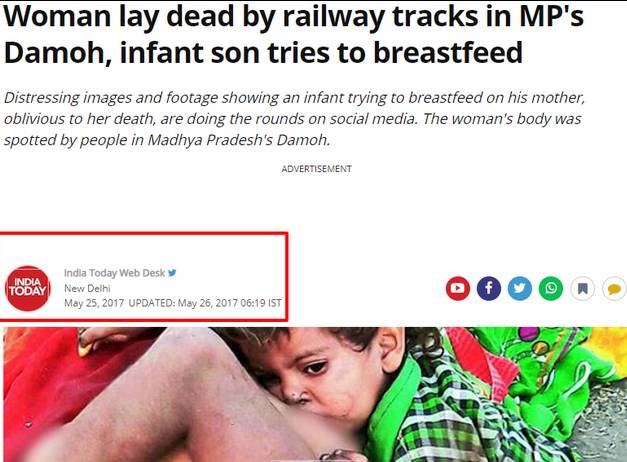Click the article headline starting with Woman
This screenshot has width=627, height=462.
294,34
